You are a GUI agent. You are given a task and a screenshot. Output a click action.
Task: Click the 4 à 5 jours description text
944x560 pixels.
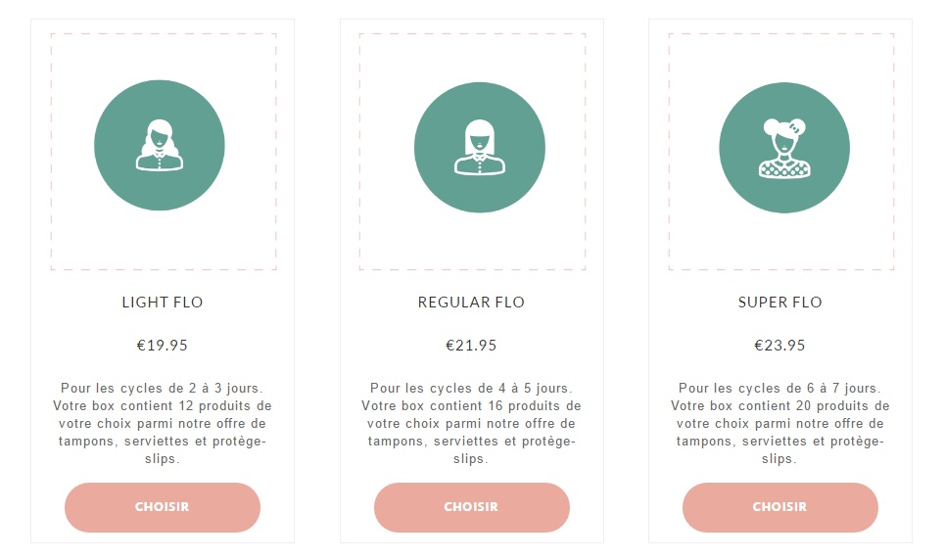point(471,423)
